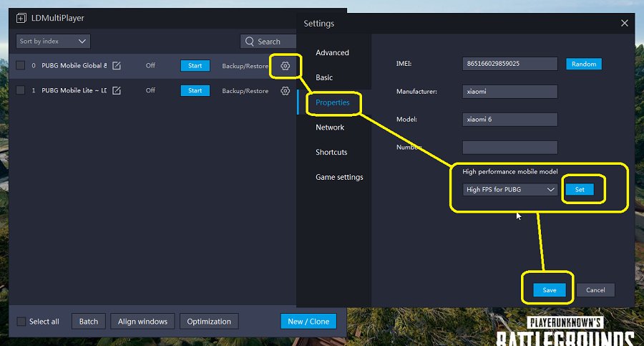Switch to the Advanced settings tab
The image size is (644, 346).
332,53
